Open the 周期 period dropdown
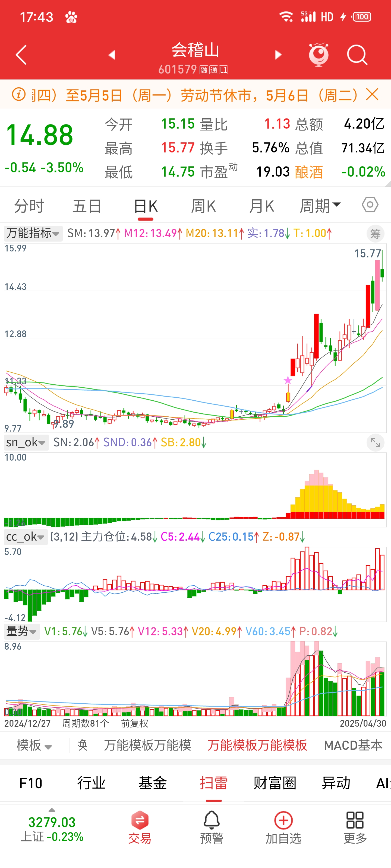 [x=320, y=206]
